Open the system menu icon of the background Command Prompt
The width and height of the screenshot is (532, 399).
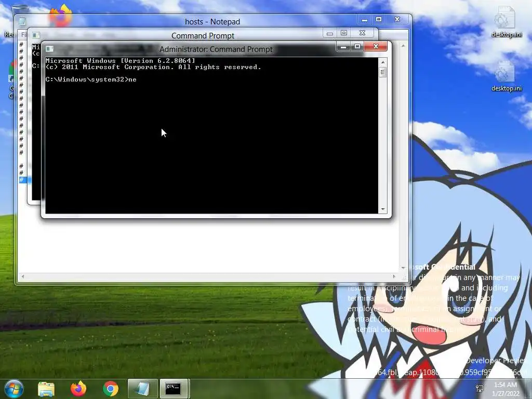point(36,35)
